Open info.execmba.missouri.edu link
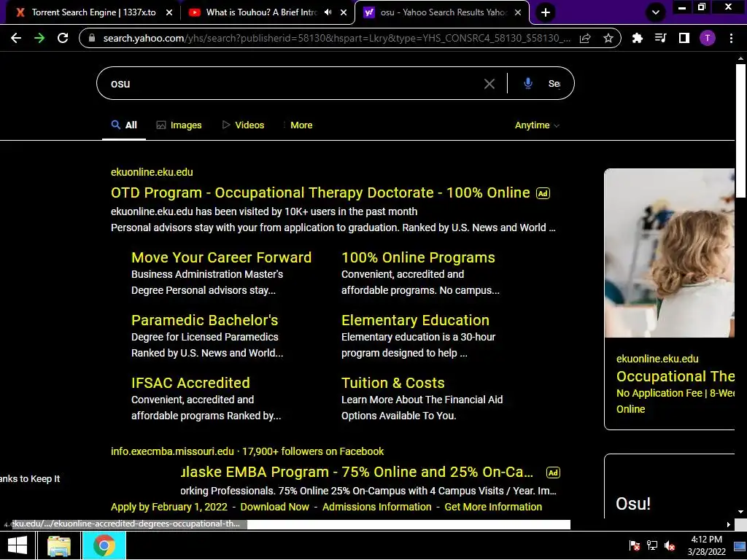 point(172,451)
